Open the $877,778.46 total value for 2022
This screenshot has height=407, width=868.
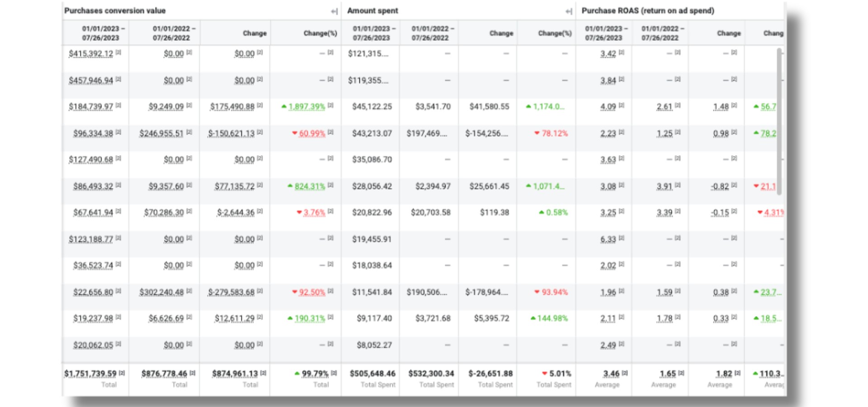164,374
